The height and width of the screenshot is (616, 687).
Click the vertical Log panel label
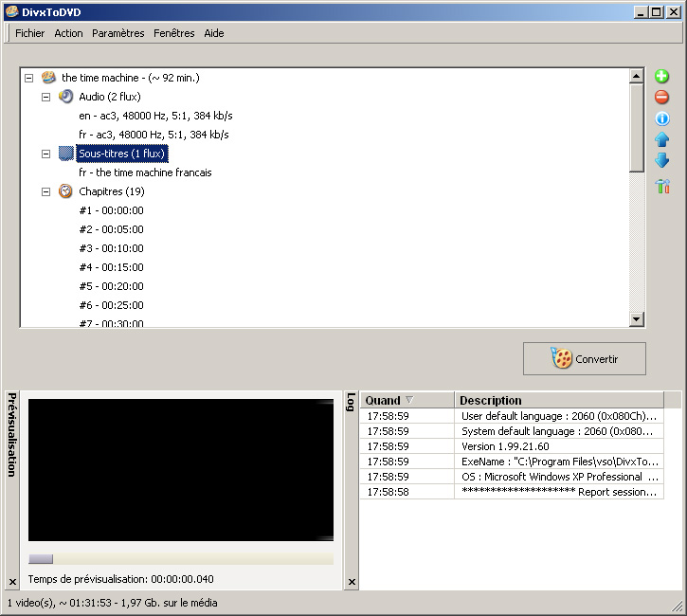pos(351,402)
